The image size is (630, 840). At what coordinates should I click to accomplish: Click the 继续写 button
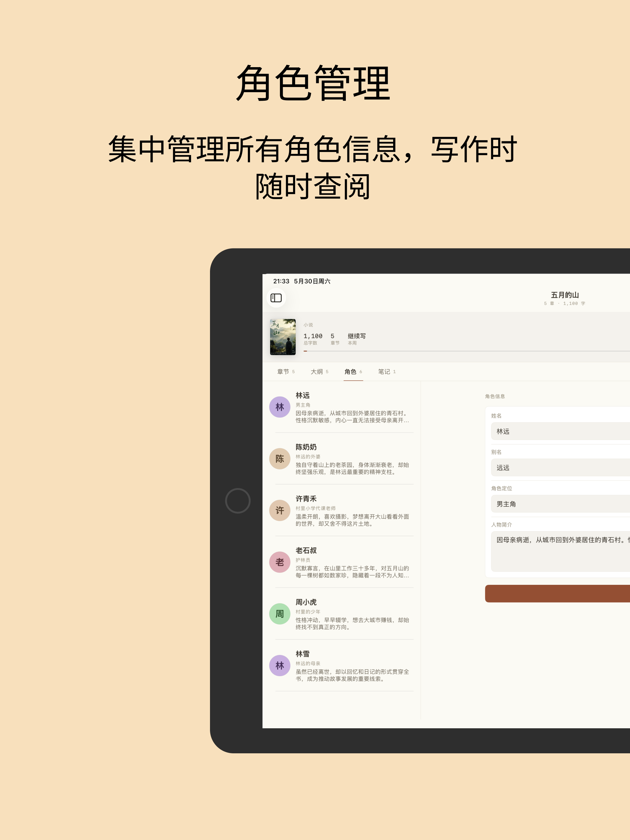coord(357,336)
